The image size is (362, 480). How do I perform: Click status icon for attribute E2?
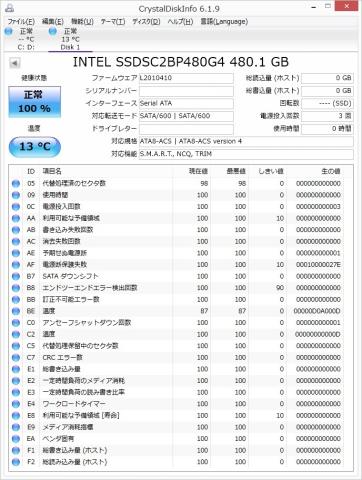(x=16, y=381)
